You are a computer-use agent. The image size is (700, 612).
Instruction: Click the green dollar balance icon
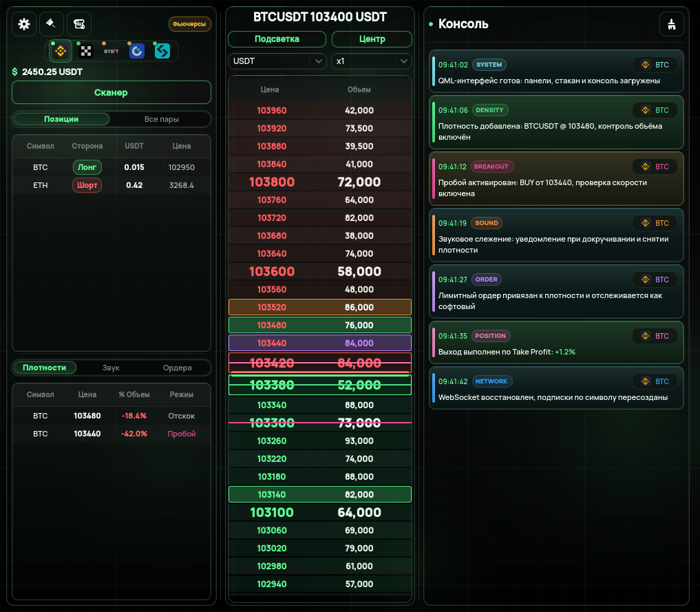point(14,72)
